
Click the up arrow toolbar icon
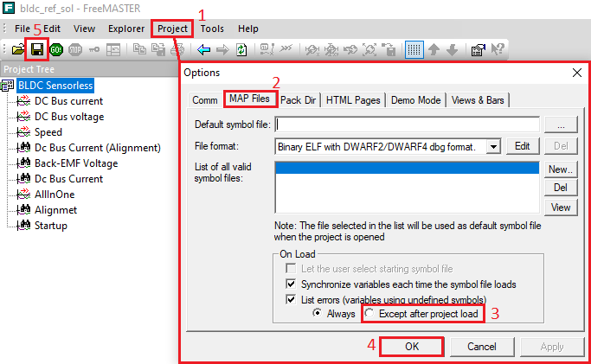(x=434, y=49)
